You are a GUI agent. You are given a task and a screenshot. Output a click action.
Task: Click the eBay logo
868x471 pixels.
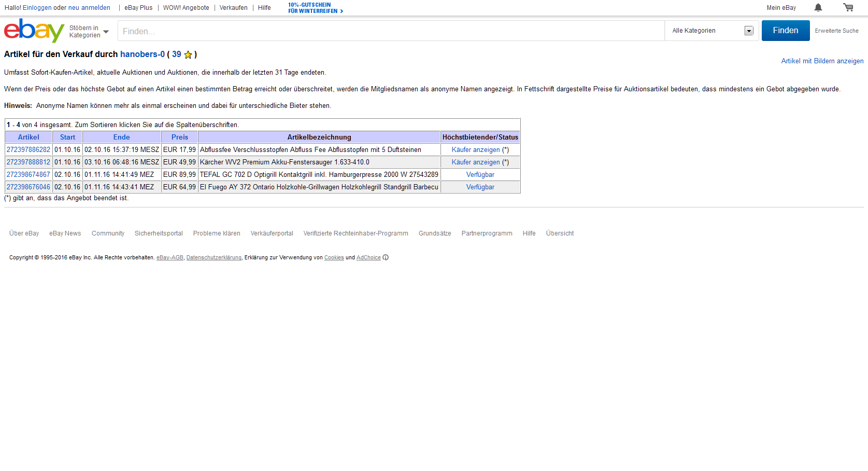click(34, 31)
